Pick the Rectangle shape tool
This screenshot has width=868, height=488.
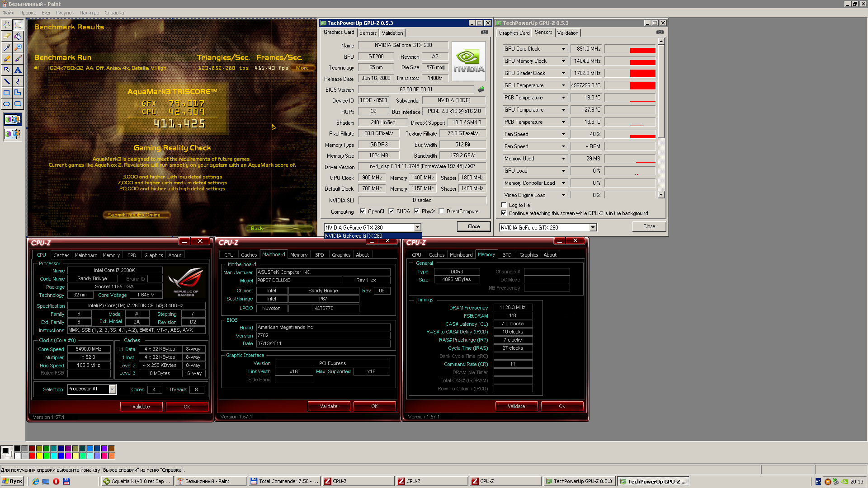(x=7, y=92)
